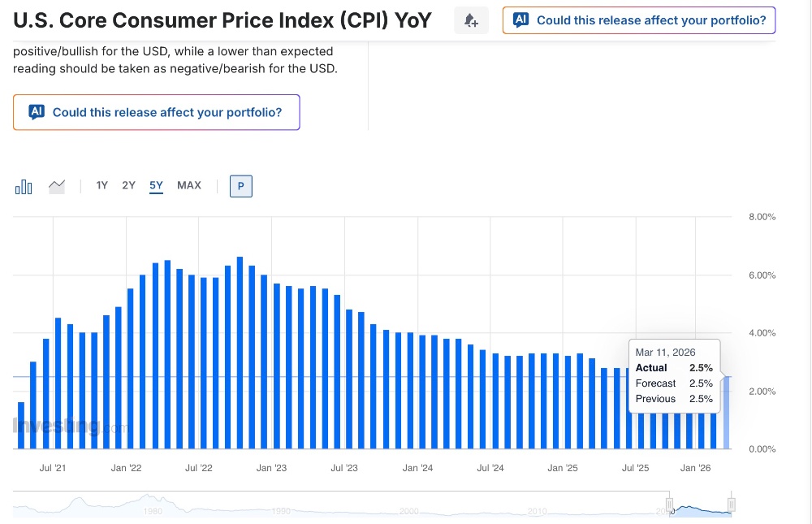
Task: Switch to the bar chart view icon
Action: 24,187
